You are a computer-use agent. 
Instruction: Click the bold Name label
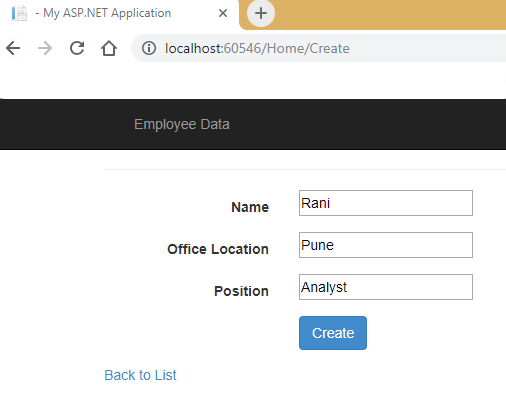(x=250, y=207)
